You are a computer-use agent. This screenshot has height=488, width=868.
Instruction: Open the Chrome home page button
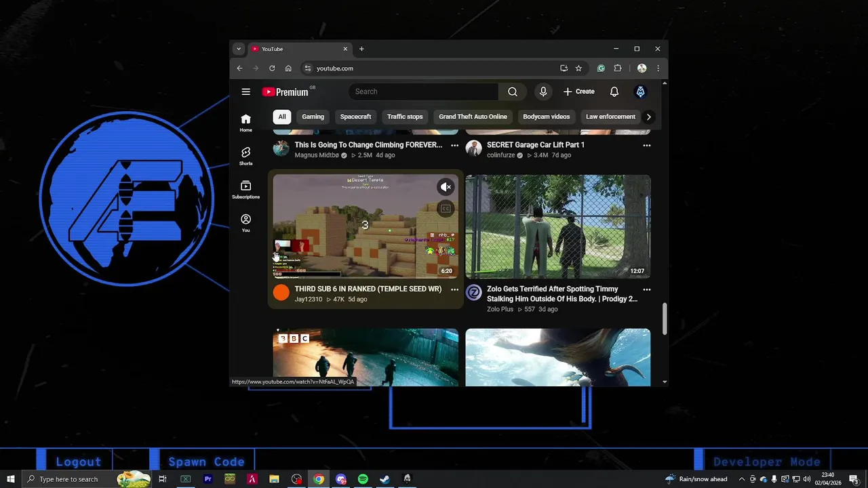pos(288,68)
